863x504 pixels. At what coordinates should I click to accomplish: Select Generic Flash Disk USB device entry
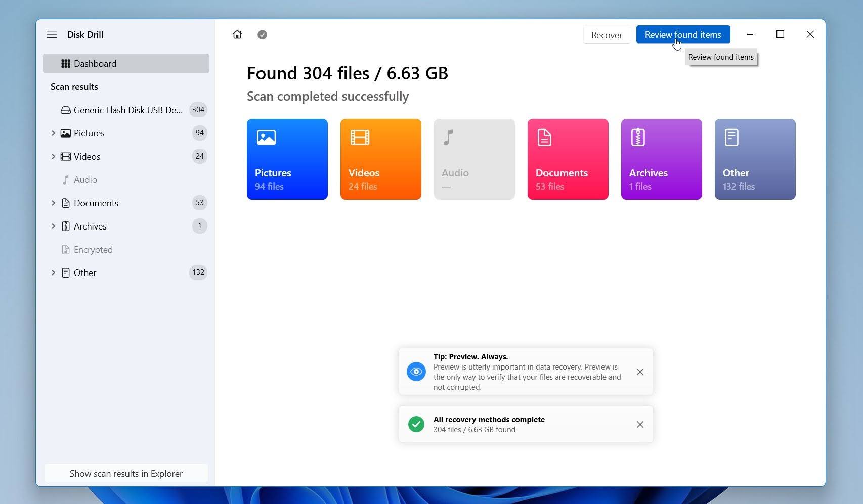click(126, 110)
